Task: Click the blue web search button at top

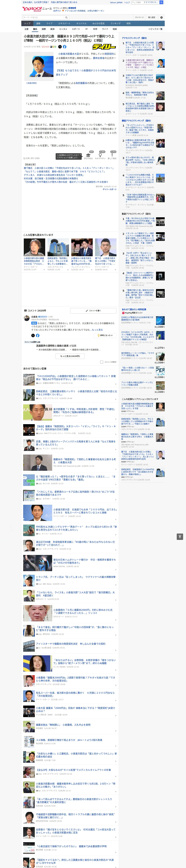Action: tap(161, 2)
